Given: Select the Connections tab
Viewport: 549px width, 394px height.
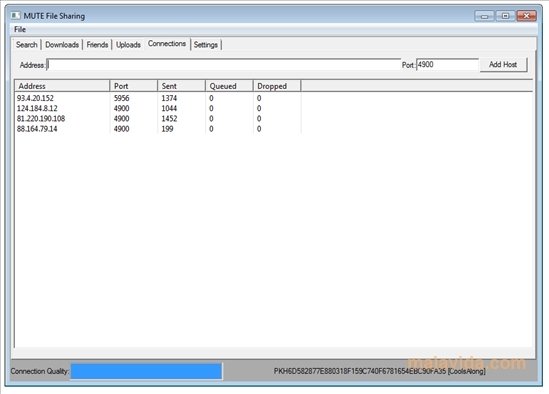Looking at the screenshot, I should tap(167, 44).
